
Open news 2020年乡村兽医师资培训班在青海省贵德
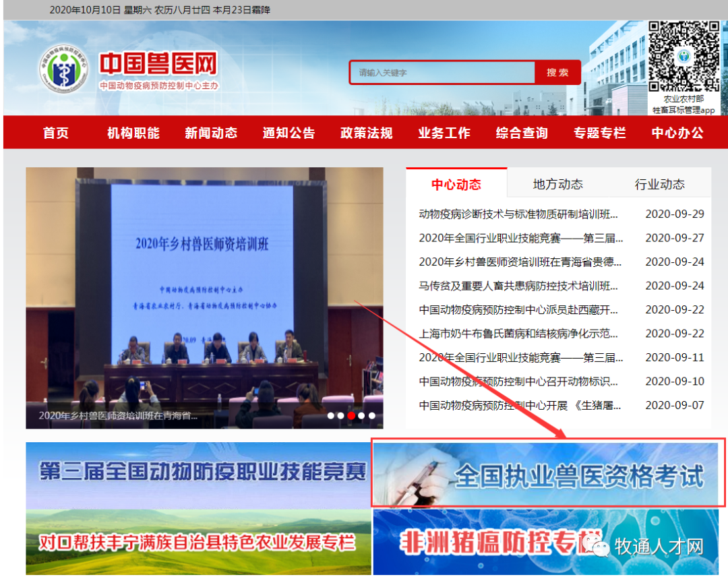(520, 262)
